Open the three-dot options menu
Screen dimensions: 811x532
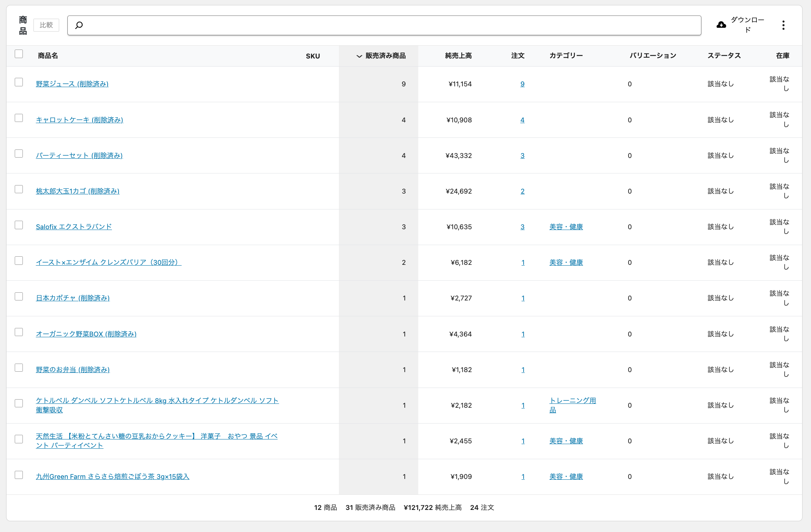point(783,25)
